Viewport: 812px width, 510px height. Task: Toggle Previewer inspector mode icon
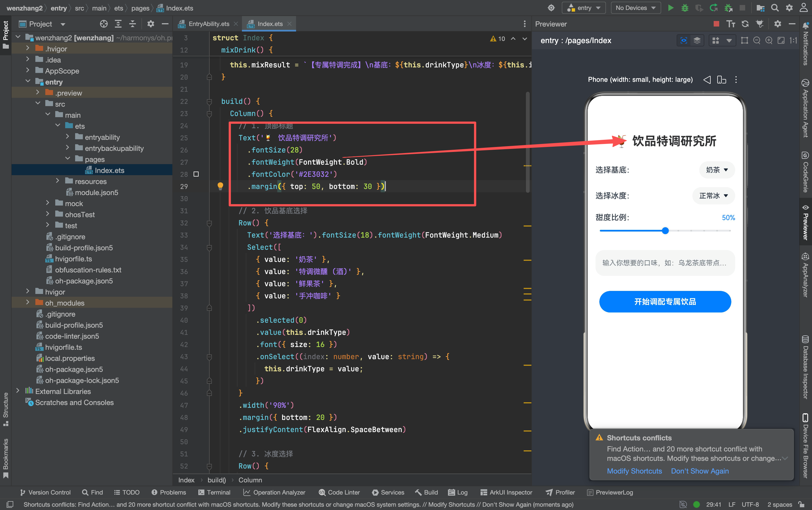tap(684, 41)
